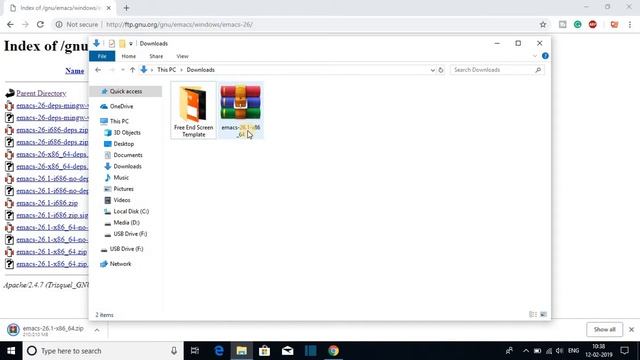Open the emacs-26.1-x86_64 WinRAR archive file

click(x=240, y=110)
